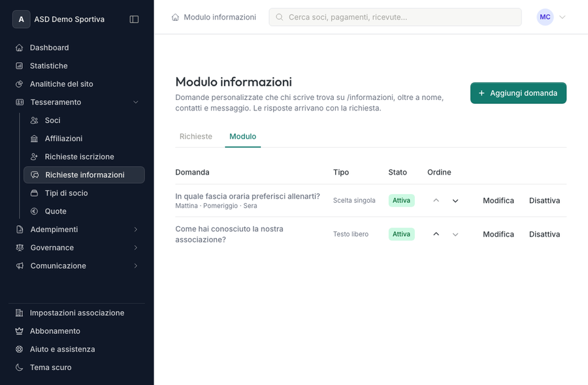
Task: Click Modifica for the fascia oraria question
Action: tap(498, 201)
